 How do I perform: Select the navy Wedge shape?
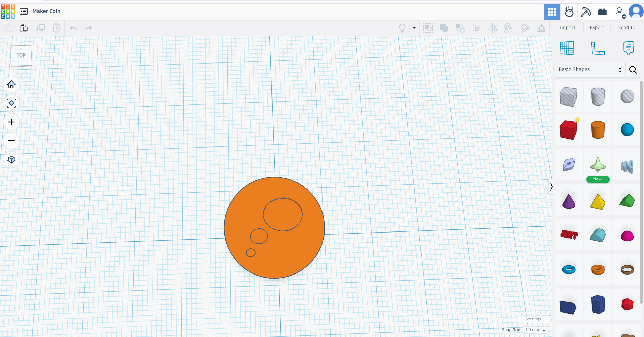coord(568,307)
